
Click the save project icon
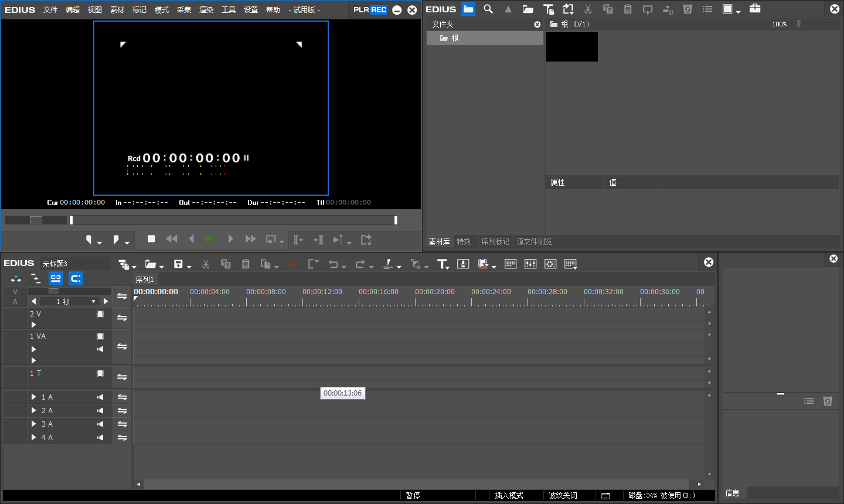[179, 264]
